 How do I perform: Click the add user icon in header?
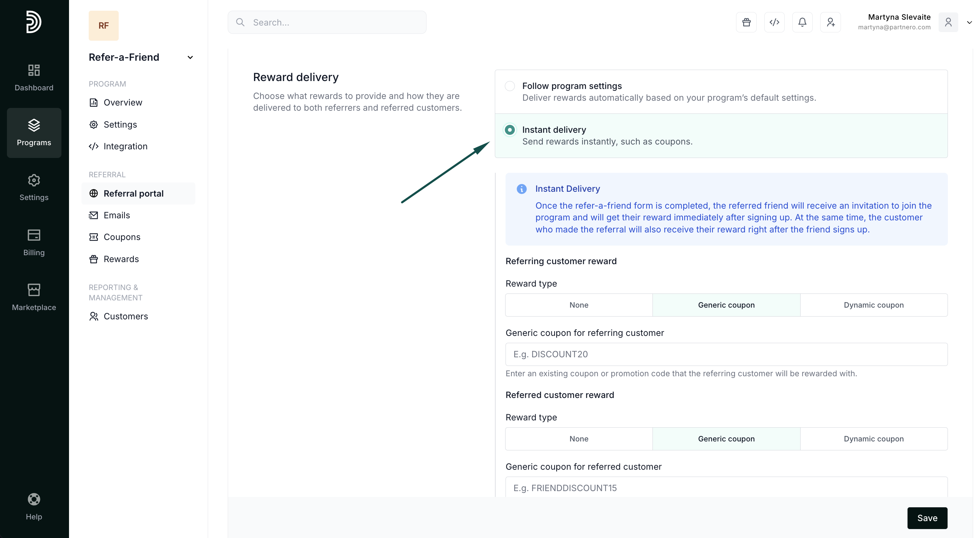830,22
